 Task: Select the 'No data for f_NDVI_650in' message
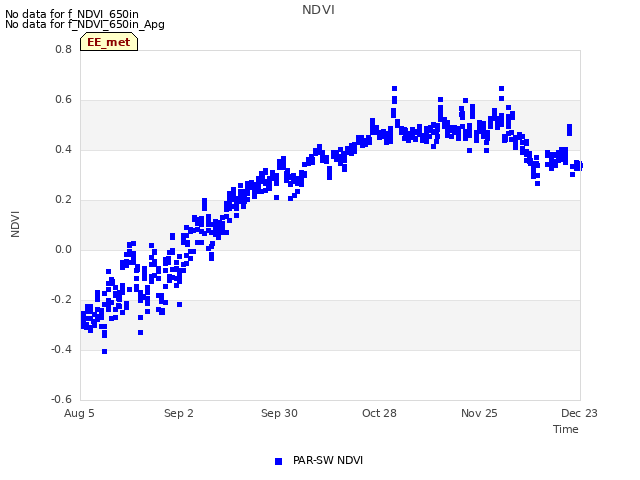pyautogui.click(x=72, y=14)
